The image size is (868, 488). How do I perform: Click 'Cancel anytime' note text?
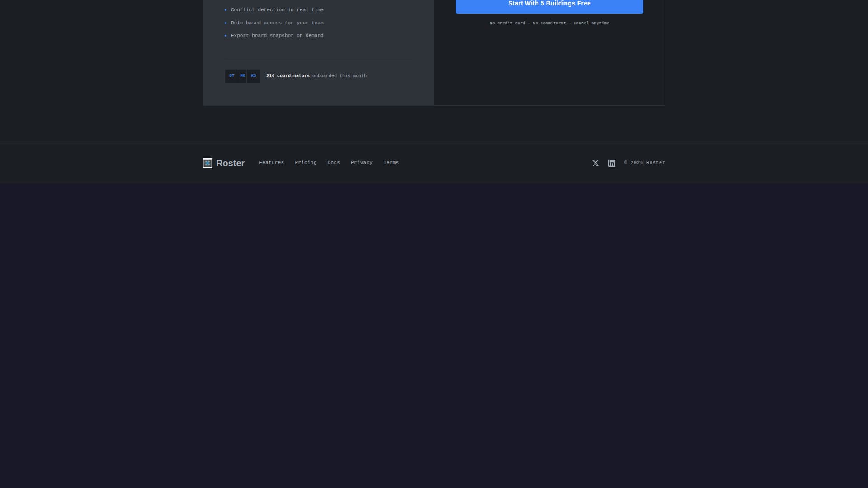591,23
